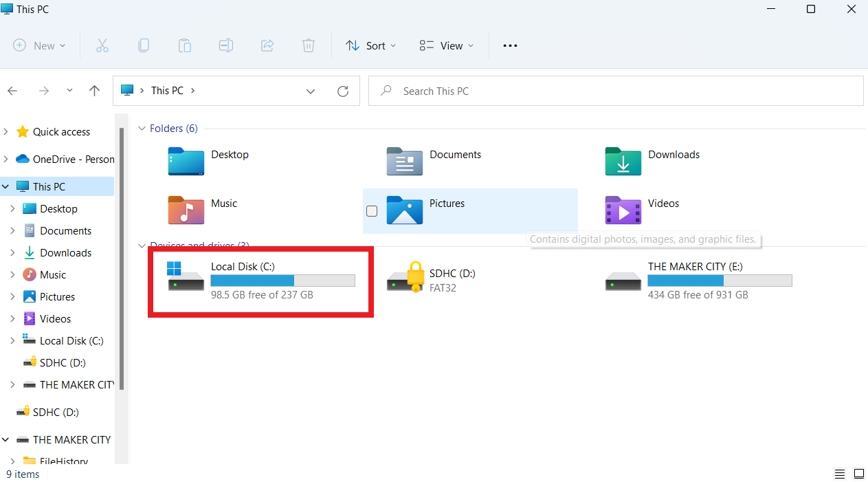Tick the checkbox beside Pictures folder
The height and width of the screenshot is (482, 868).
pos(372,211)
